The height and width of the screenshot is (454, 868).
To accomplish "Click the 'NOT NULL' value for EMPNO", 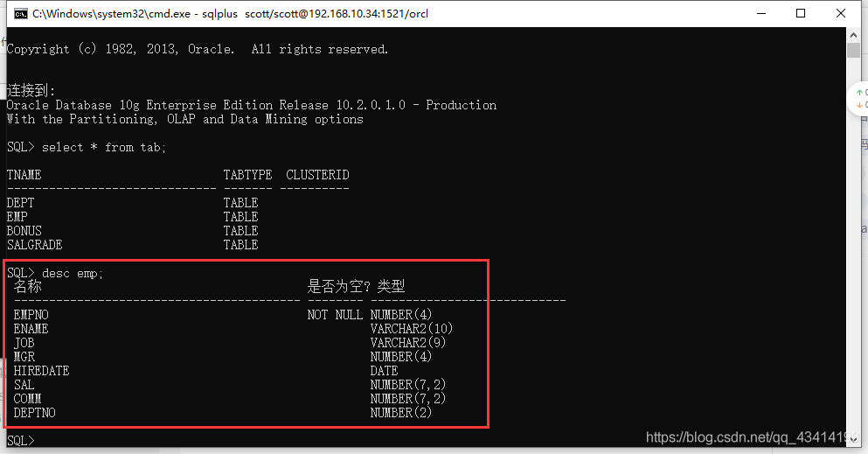I will pyautogui.click(x=335, y=315).
